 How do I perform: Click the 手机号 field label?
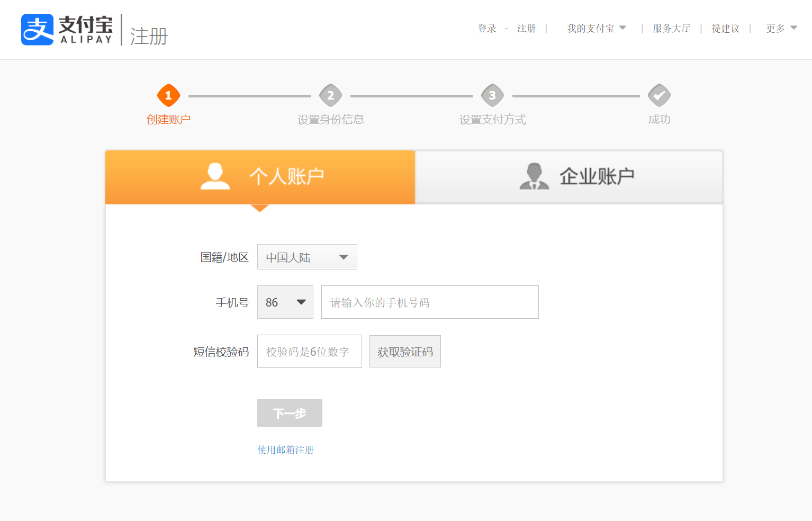tap(232, 303)
